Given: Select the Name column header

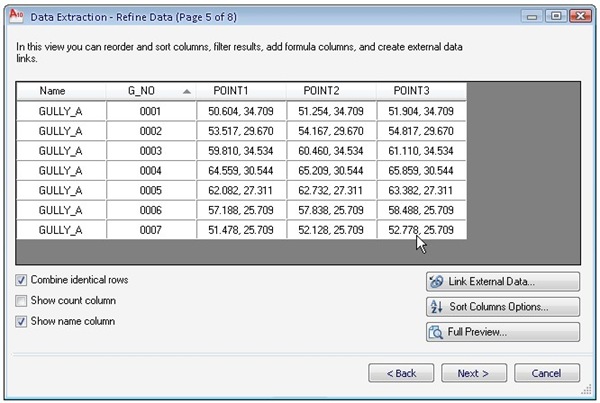Looking at the screenshot, I should (61, 91).
